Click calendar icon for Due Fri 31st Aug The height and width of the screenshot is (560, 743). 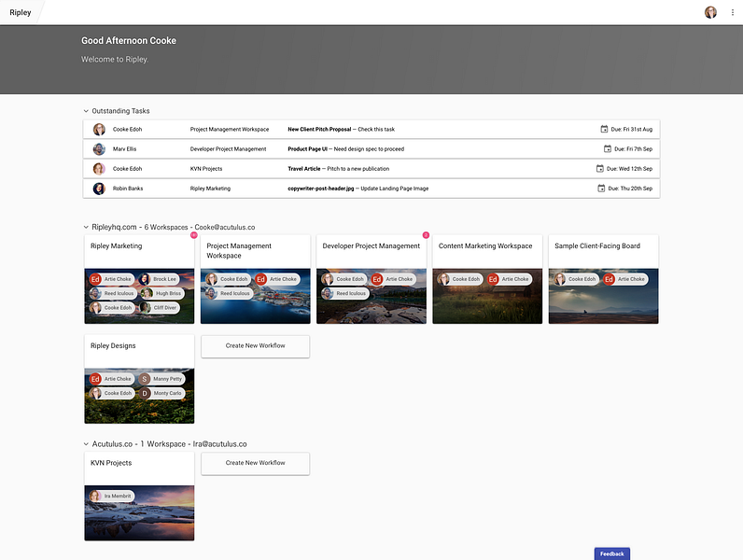(x=604, y=129)
